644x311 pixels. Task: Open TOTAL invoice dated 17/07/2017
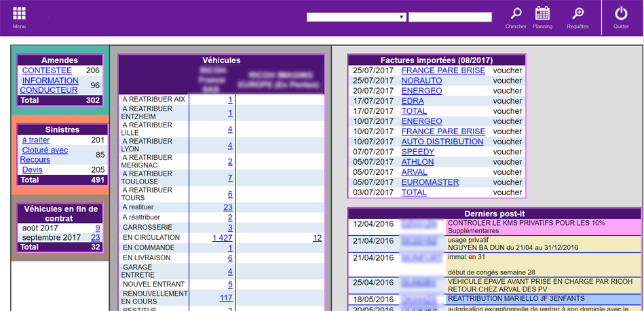pos(413,111)
